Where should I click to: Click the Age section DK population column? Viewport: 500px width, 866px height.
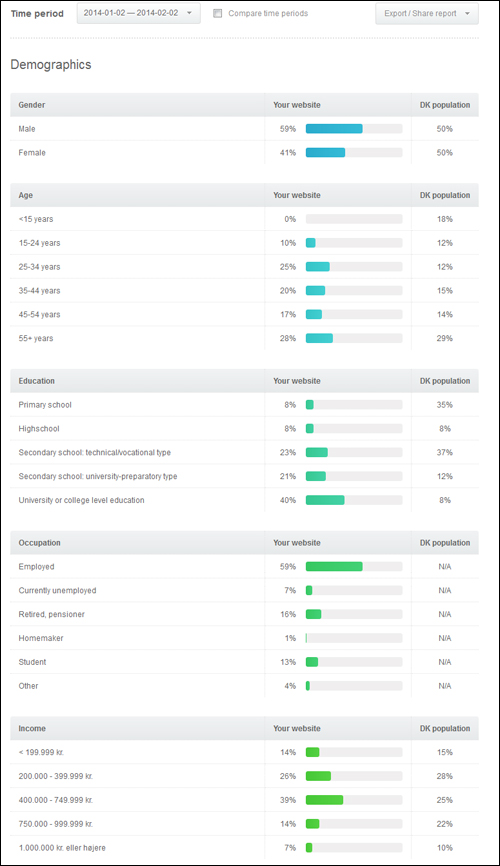(x=445, y=196)
